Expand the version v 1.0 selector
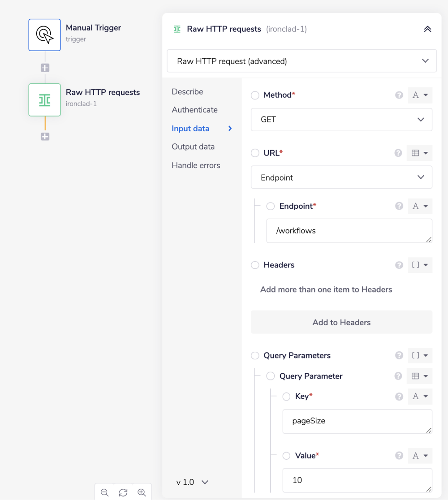 (x=192, y=482)
